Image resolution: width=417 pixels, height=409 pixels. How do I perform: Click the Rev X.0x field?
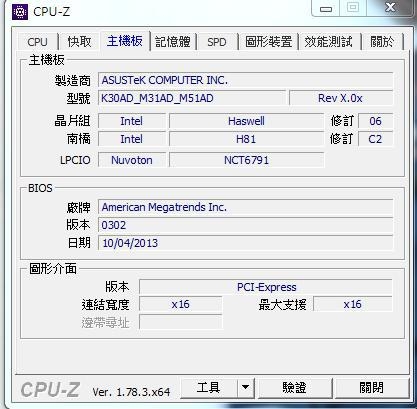(x=341, y=98)
